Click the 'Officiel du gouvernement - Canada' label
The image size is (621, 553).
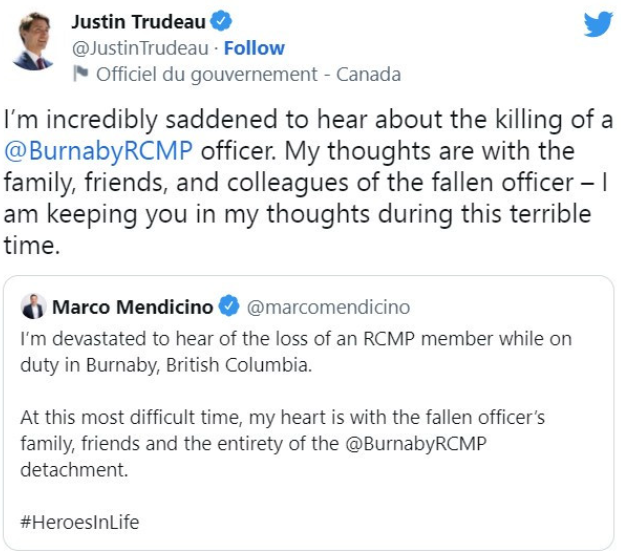point(247,74)
